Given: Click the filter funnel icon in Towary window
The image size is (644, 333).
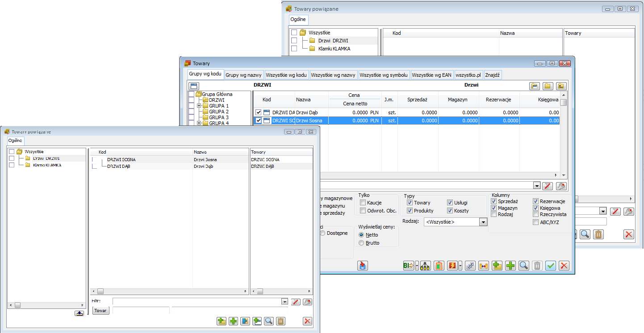Looking at the screenshot, I should pos(548,186).
